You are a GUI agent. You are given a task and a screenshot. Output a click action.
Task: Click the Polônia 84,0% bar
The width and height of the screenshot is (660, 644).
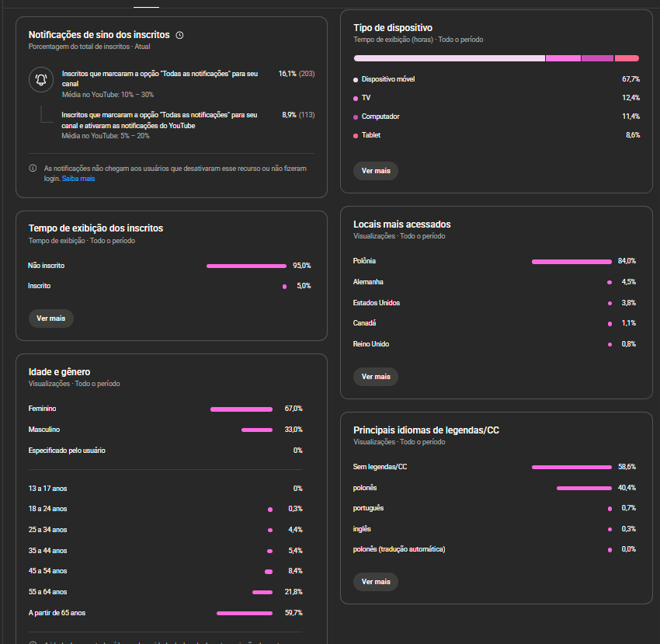point(571,262)
